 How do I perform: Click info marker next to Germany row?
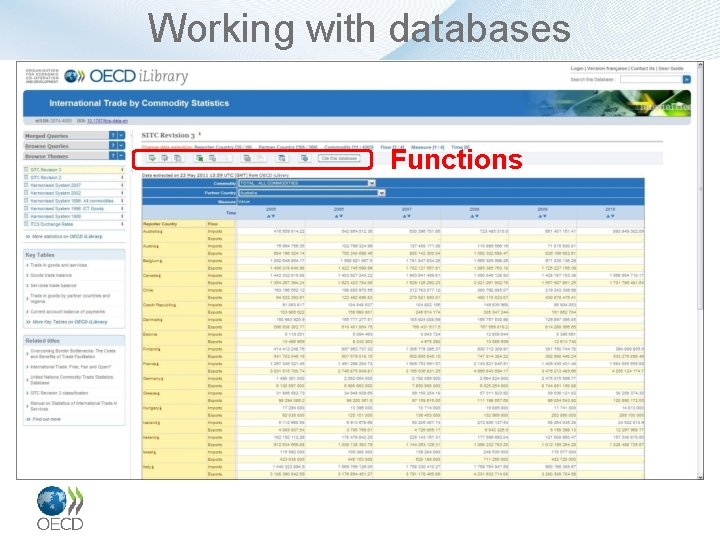162,379
